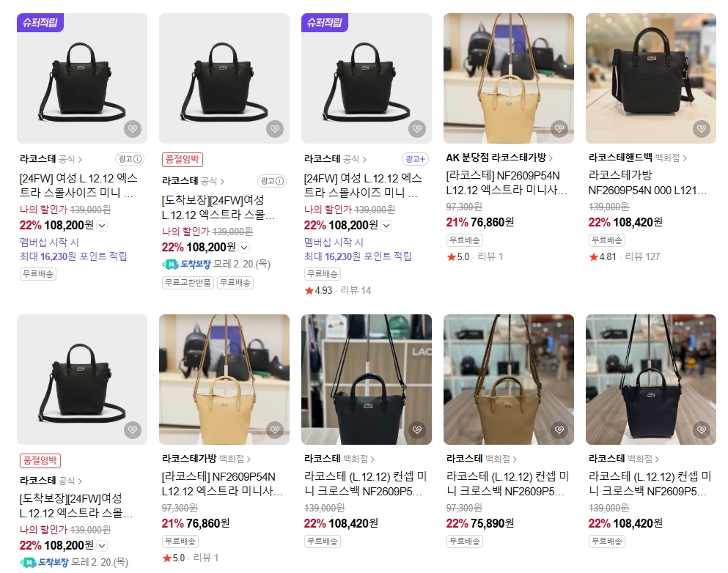
Task: Toggle wishlist on bottom-row 품절임박 black bag
Action: point(132,429)
